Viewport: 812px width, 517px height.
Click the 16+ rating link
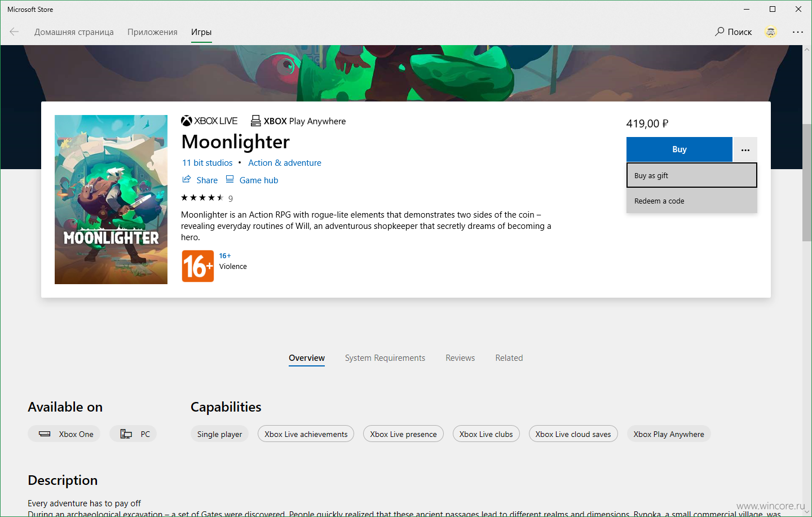[x=225, y=256]
